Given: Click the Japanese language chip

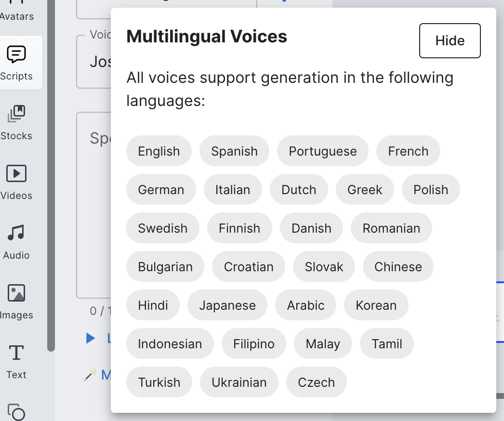Looking at the screenshot, I should (x=227, y=305).
